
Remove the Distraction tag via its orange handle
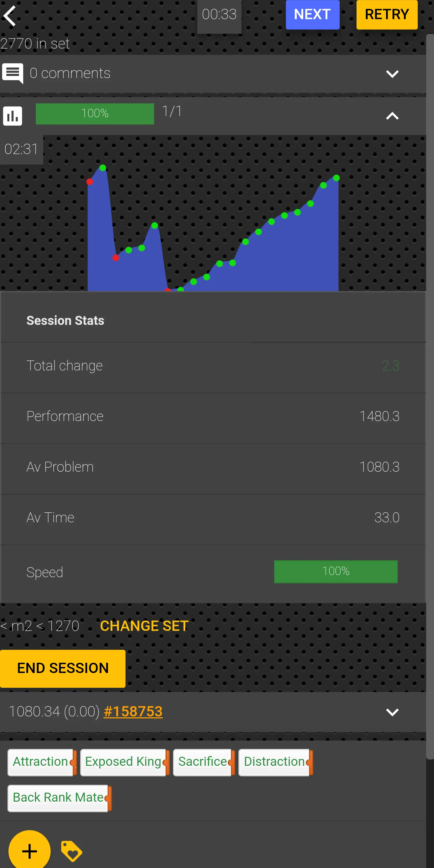(x=310, y=762)
